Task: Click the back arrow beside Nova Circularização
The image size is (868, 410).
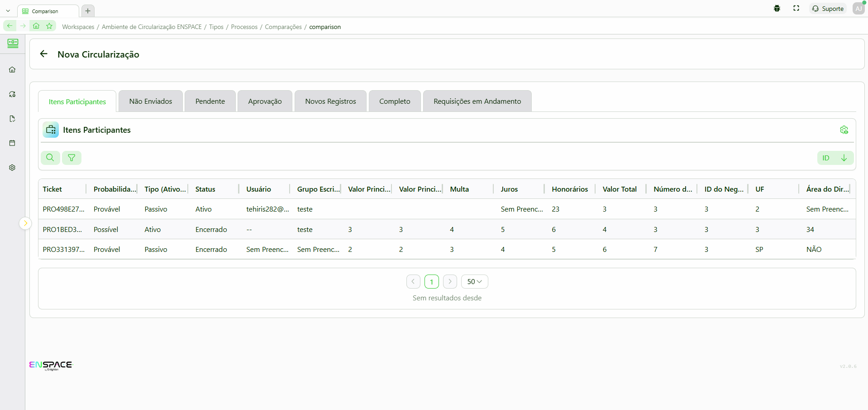Action: [44, 54]
